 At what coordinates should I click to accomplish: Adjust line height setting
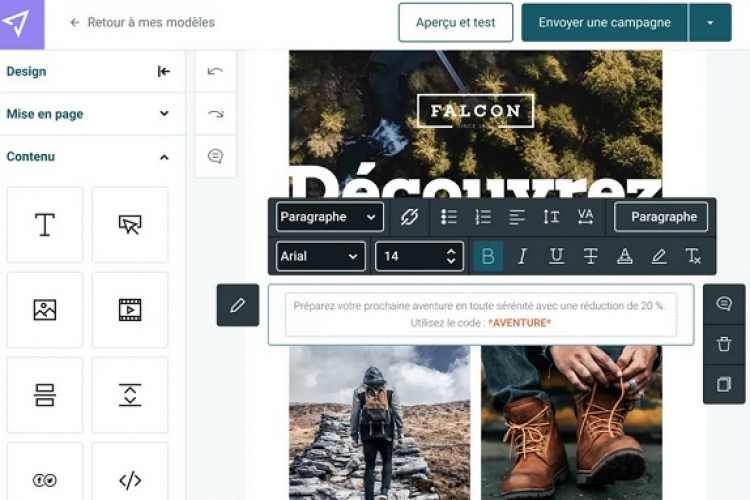[x=551, y=217]
